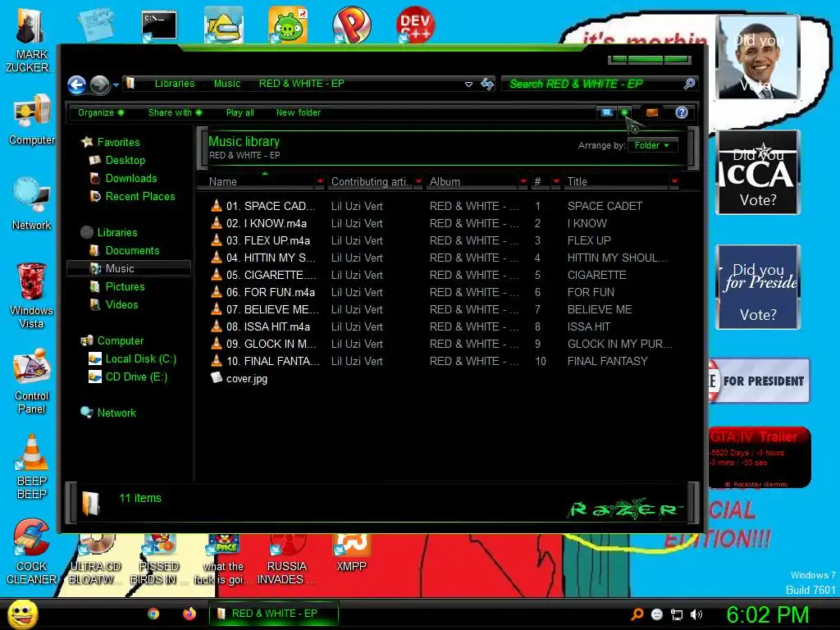
Task: Open the smiley face Start button
Action: click(x=23, y=614)
